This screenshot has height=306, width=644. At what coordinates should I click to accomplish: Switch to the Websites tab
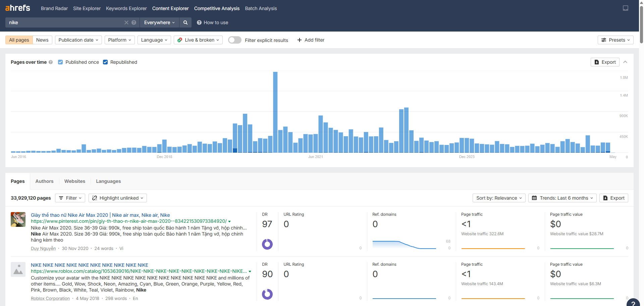[75, 181]
